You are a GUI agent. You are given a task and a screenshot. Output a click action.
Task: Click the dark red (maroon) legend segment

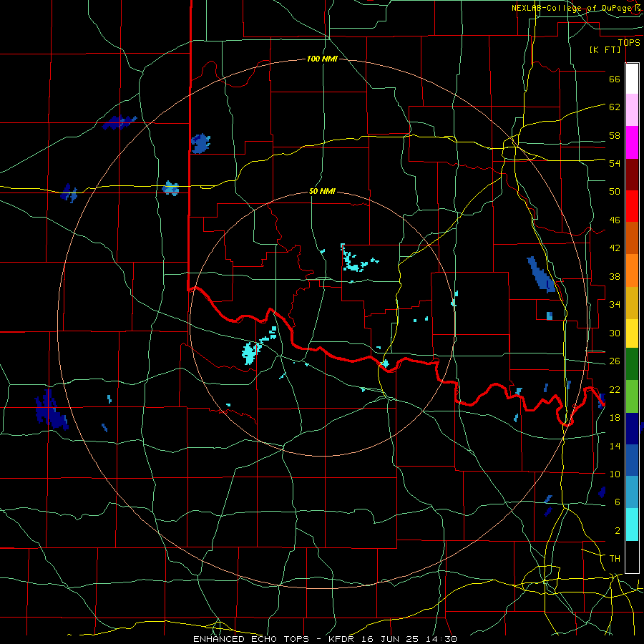click(x=632, y=175)
